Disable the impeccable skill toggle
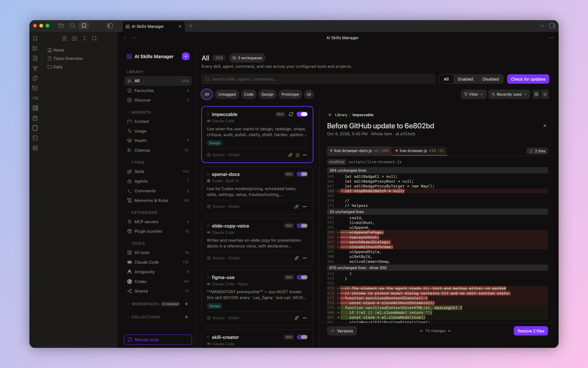Screen dimensions: 588x368 tap(302, 114)
